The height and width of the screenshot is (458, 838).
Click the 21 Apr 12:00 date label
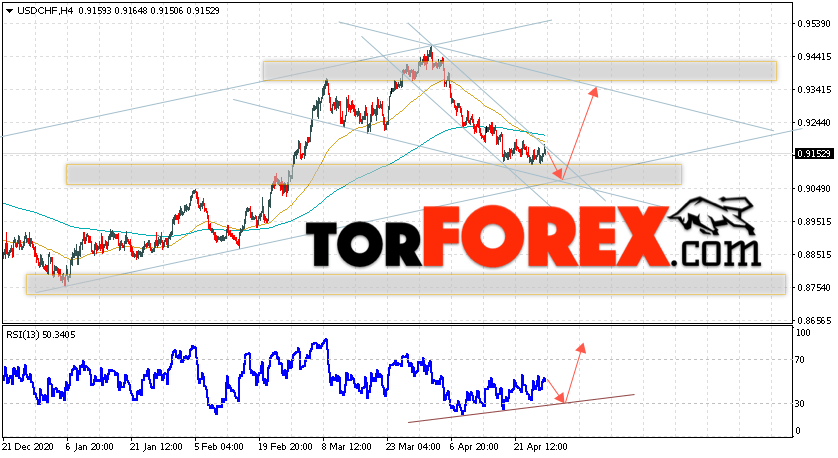pos(541,447)
